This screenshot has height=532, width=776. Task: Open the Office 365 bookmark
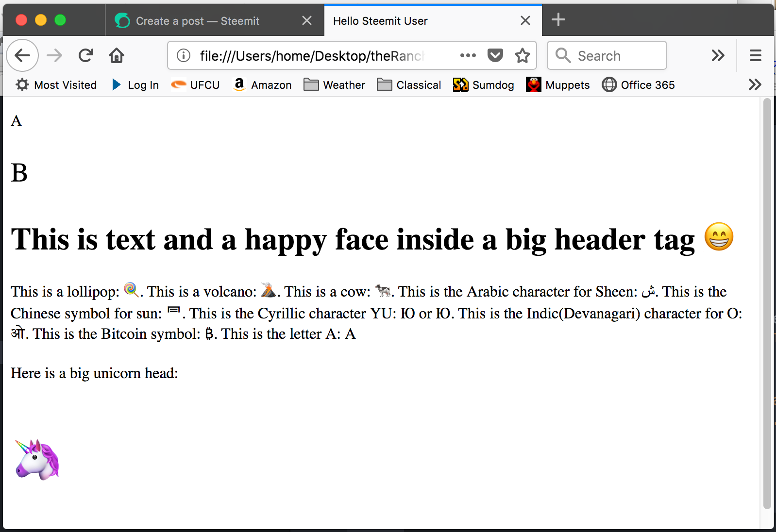(x=638, y=85)
